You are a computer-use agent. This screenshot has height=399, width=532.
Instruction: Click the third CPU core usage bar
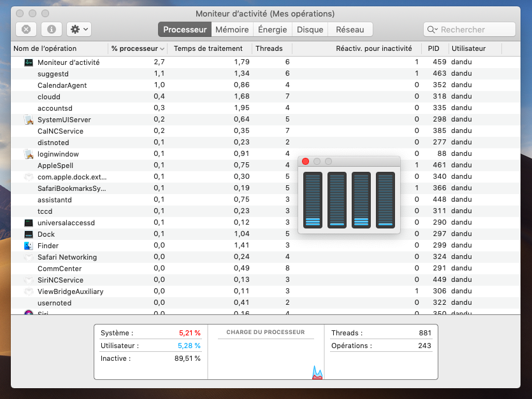361,200
